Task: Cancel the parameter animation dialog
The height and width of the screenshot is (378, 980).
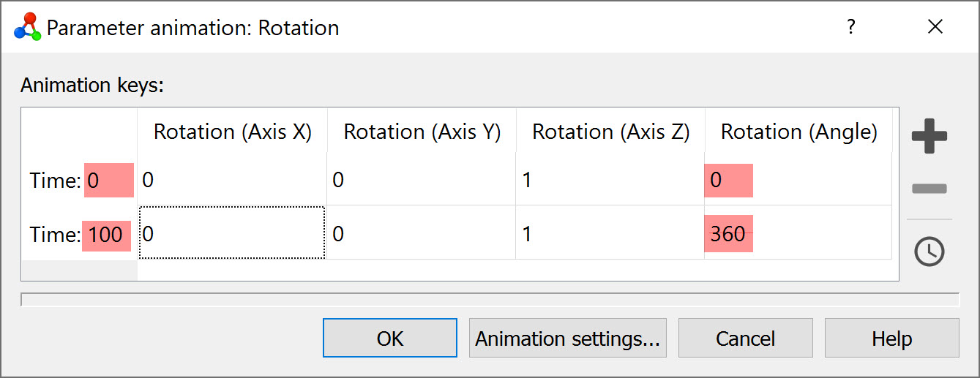Action: pos(745,339)
